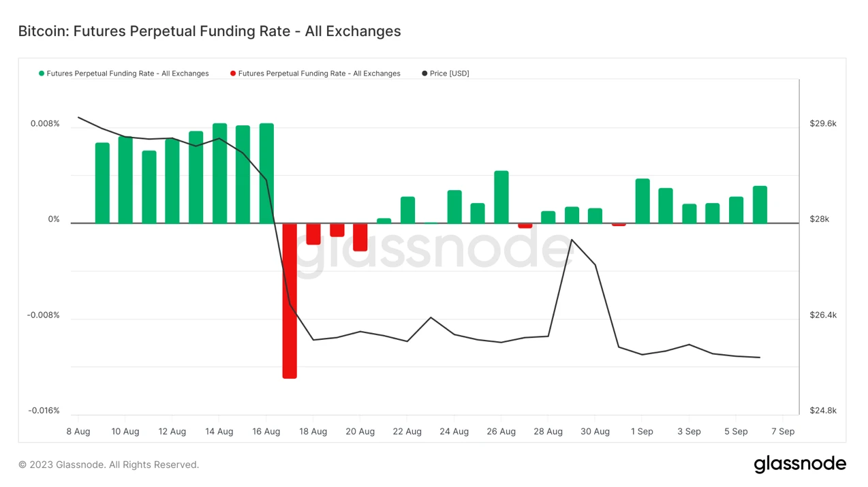
Task: Click the Glassnode copyright notice
Action: tap(108, 465)
